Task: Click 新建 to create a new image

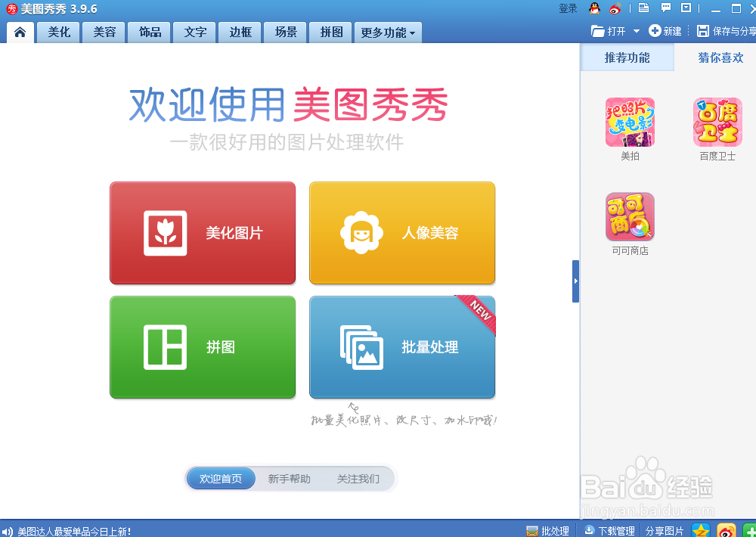Action: tap(665, 31)
